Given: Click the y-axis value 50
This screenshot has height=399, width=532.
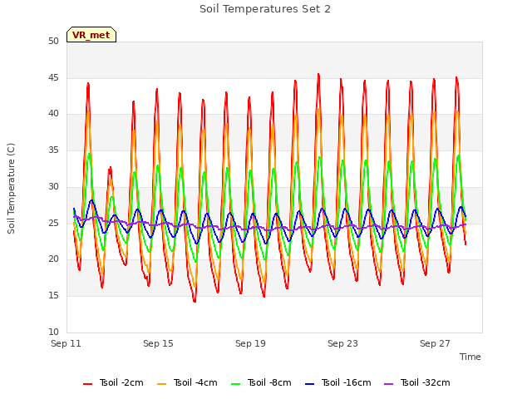Looking at the screenshot, I should pyautogui.click(x=53, y=41).
